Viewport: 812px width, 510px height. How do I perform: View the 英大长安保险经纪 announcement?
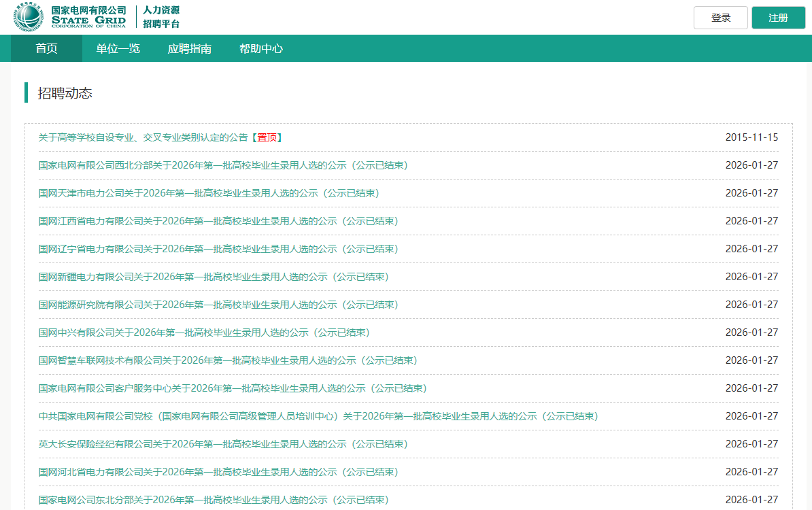point(223,444)
